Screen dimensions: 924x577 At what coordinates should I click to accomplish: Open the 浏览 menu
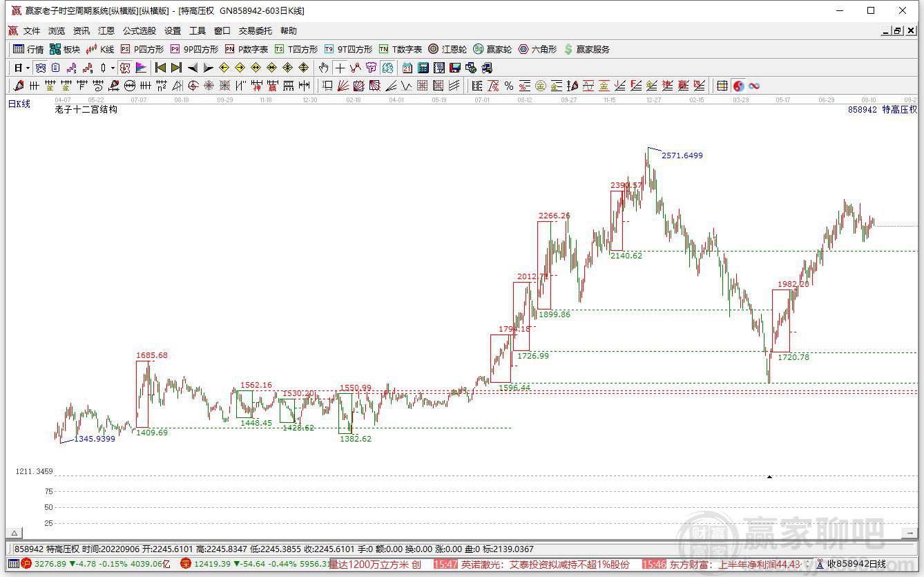(57, 30)
